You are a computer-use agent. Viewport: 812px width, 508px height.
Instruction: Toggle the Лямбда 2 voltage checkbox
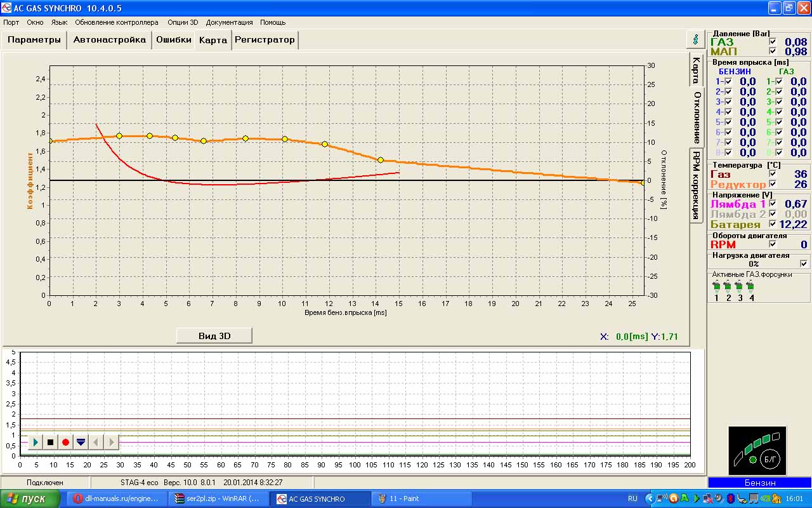click(x=773, y=214)
